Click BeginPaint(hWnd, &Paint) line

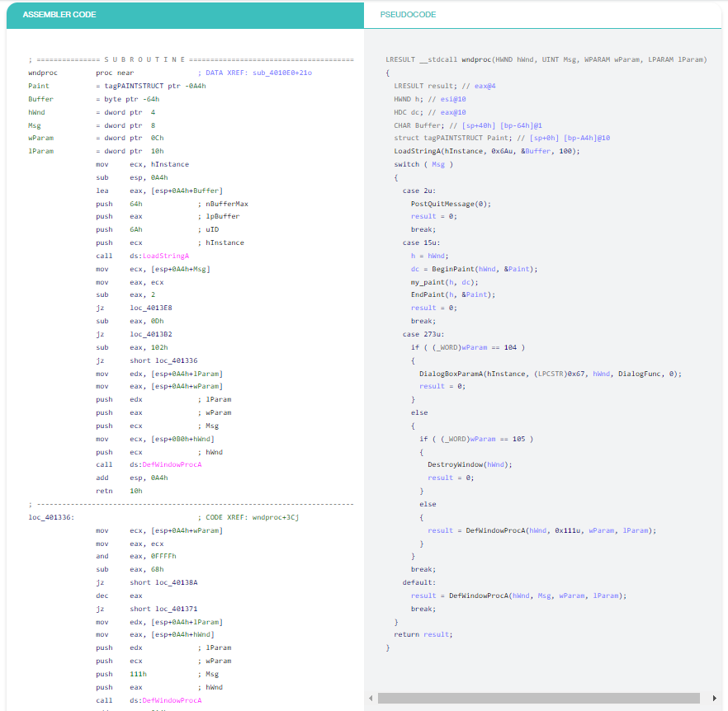point(474,269)
